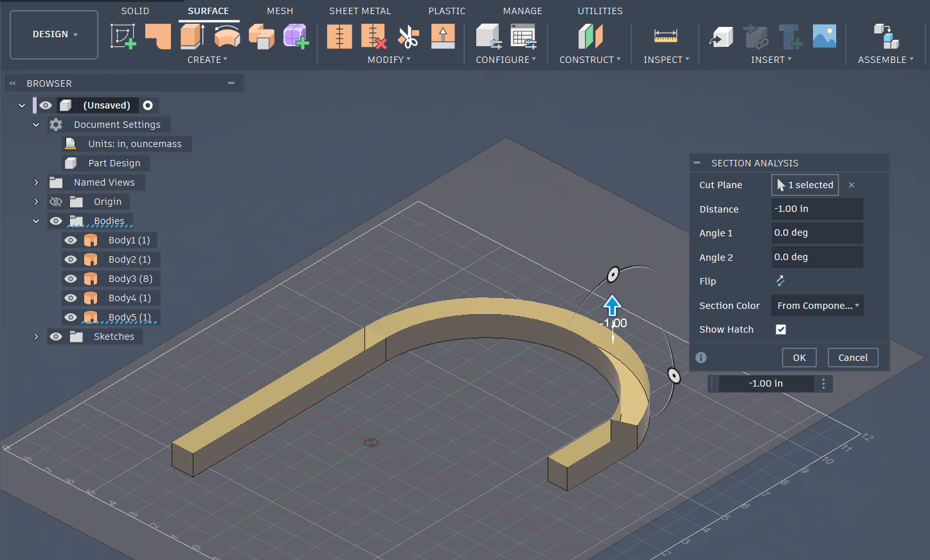Expand the Named Views folder
Screen dimensions: 930x560
[36, 182]
